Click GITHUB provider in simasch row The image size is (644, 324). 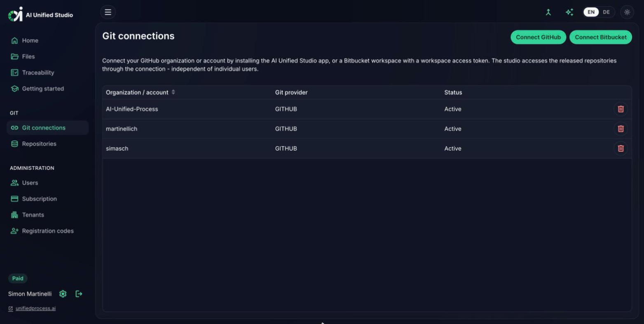point(286,148)
